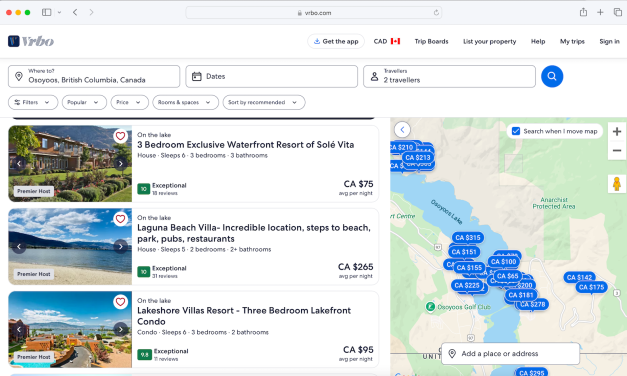
Task: Show previous photo of Solé Vita resort
Action: click(x=19, y=163)
